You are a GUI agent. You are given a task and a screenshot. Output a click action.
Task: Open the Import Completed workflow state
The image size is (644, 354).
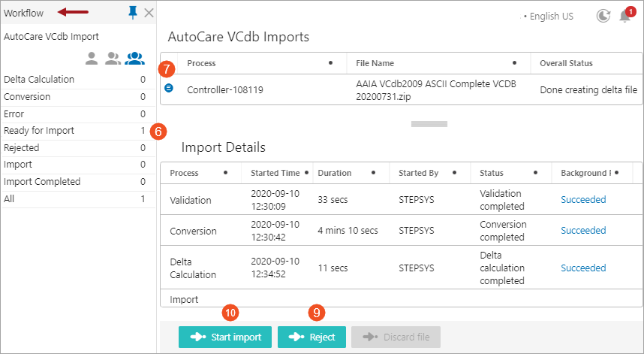coord(78,182)
